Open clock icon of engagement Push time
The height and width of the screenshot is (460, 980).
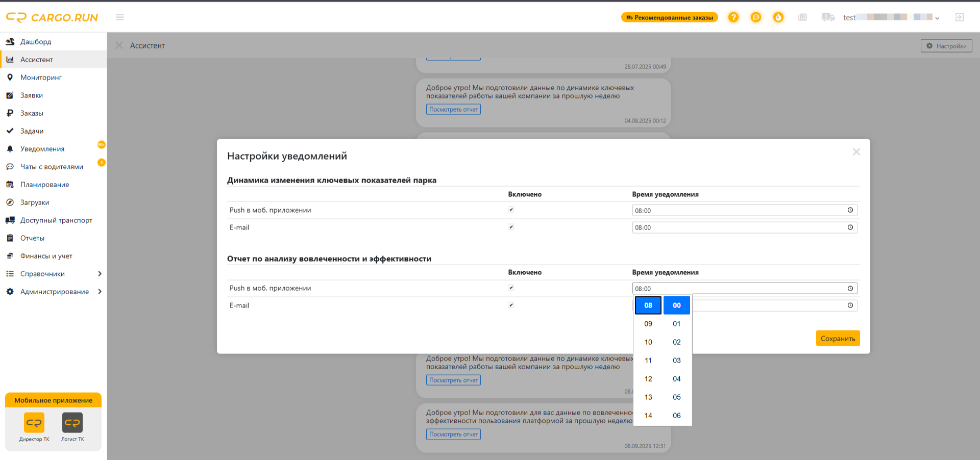pyautogui.click(x=850, y=289)
